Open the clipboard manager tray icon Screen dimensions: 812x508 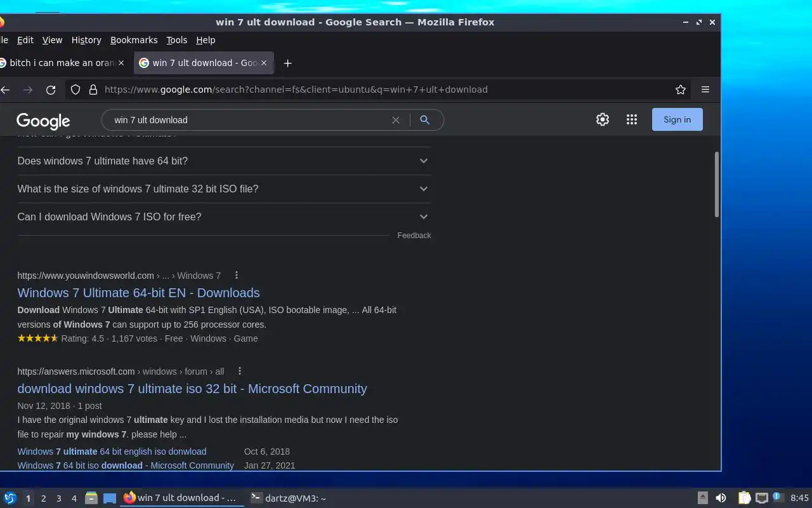[744, 498]
